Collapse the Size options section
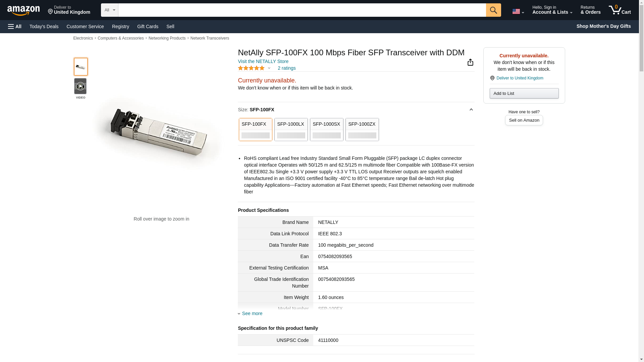 point(471,110)
